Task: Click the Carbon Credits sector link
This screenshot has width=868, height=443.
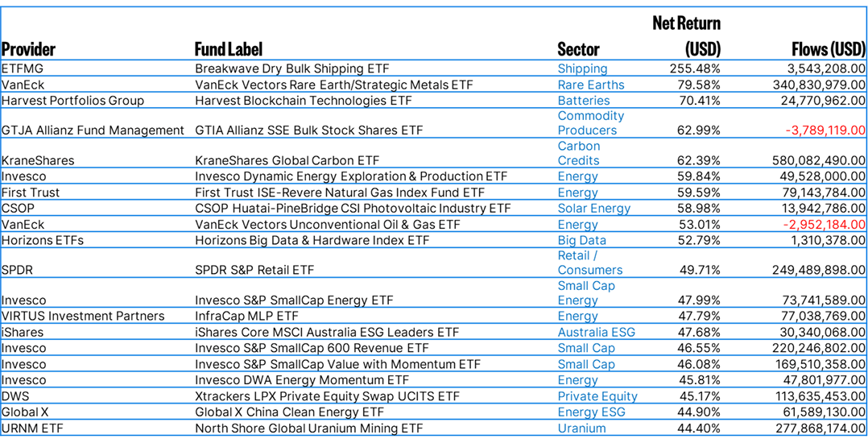Action: click(x=578, y=153)
